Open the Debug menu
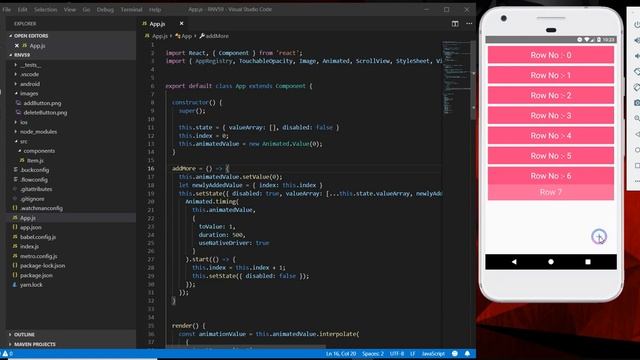This screenshot has width=640, height=360. click(x=105, y=9)
